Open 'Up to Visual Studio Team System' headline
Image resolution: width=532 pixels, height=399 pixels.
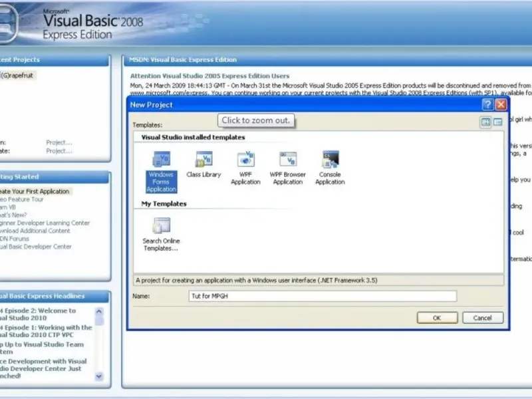42,348
